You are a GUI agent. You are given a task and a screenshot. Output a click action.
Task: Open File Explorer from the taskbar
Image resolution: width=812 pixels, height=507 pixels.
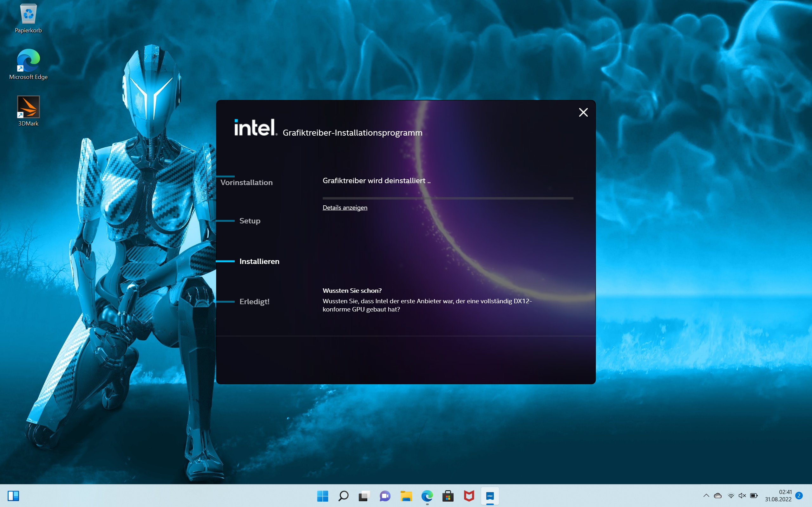coord(406,496)
